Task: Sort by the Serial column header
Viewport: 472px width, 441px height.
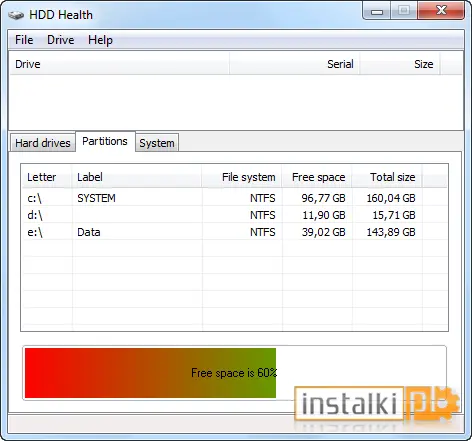Action: coord(294,64)
